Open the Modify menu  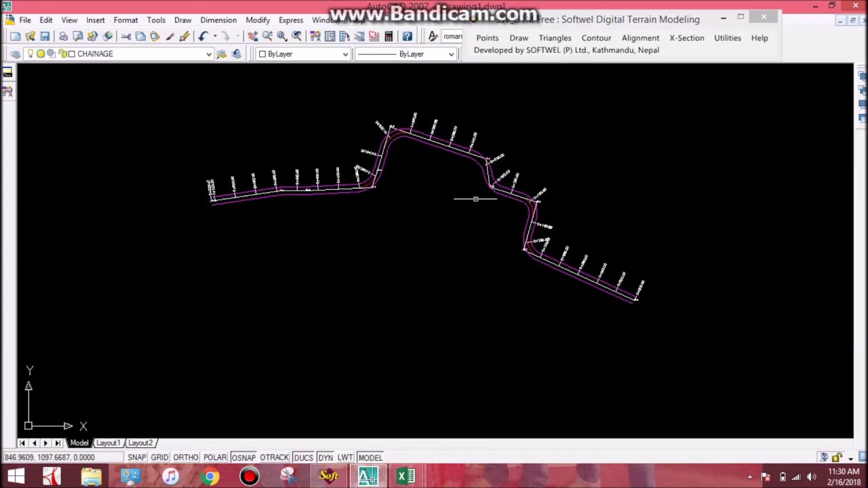point(258,20)
